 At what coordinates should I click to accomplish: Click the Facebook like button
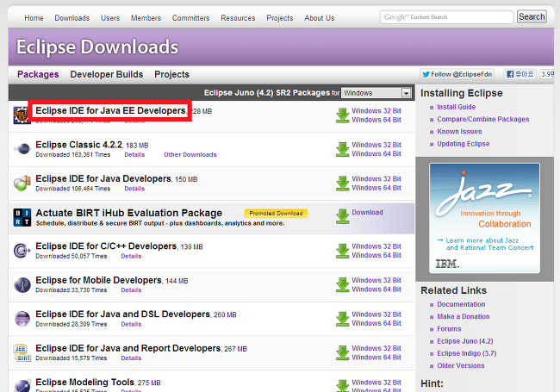click(x=520, y=74)
